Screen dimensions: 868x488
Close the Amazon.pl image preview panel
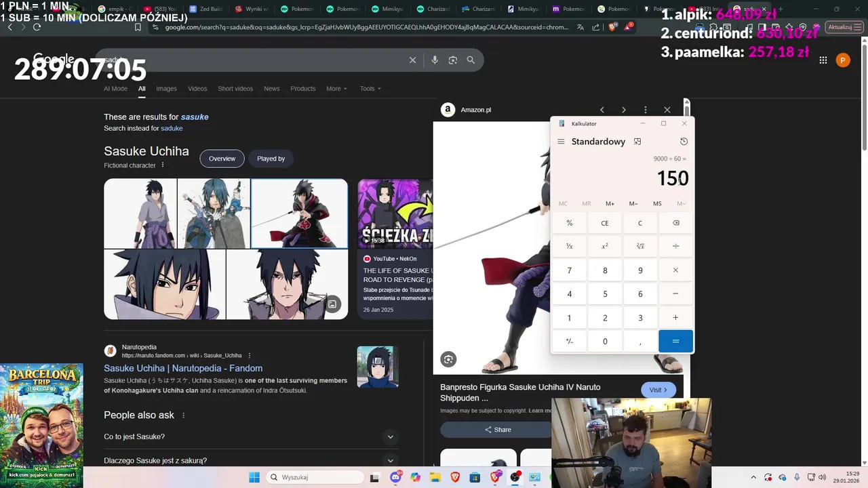(x=667, y=110)
